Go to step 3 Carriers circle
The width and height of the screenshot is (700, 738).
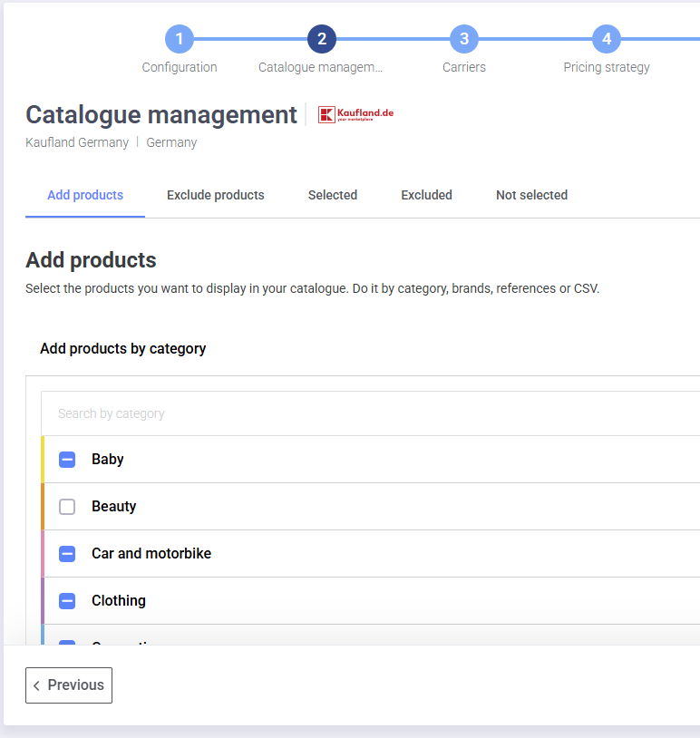click(463, 39)
